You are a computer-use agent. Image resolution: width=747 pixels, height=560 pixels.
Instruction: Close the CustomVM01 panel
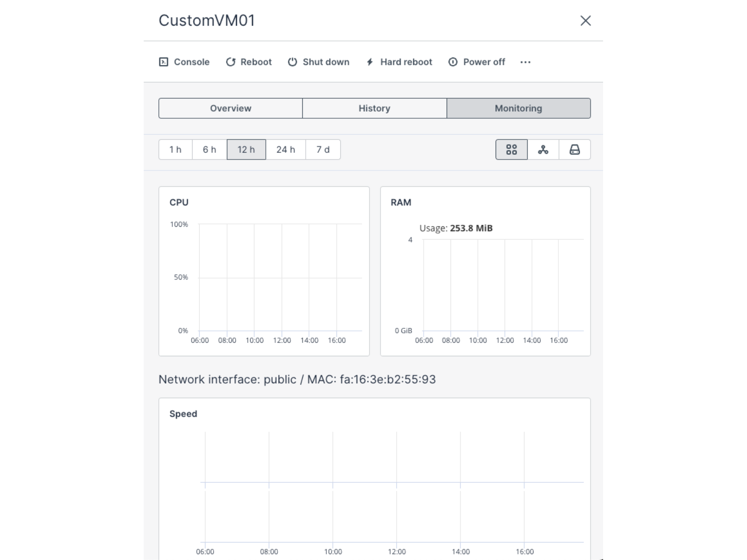point(586,21)
